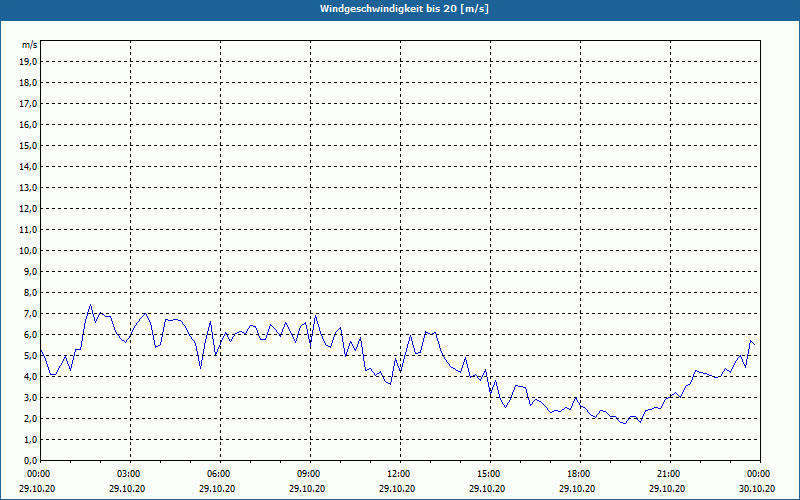Select the 6,0 y-axis label
800x500 pixels.
click(30, 334)
